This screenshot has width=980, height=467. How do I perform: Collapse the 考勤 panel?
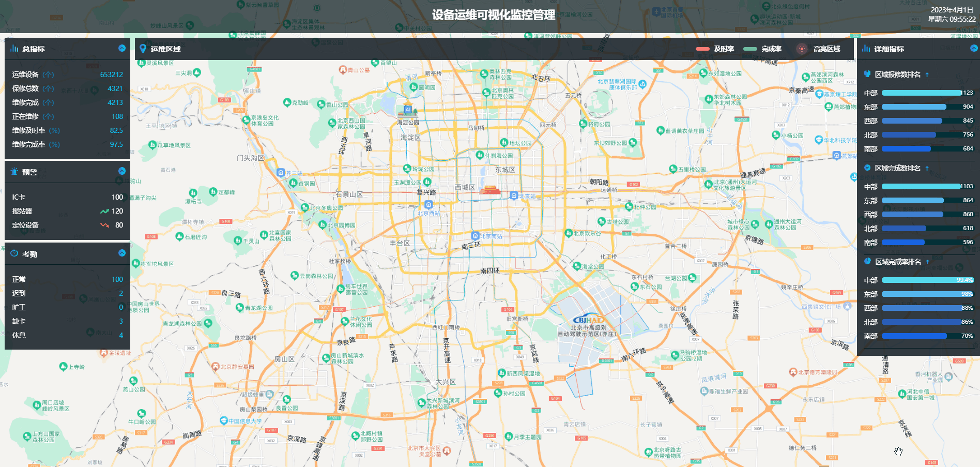point(122,253)
